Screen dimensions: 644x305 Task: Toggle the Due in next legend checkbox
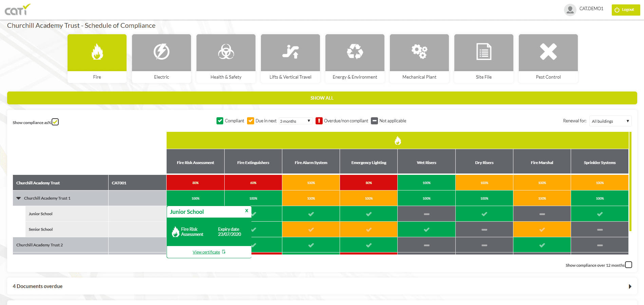(x=250, y=121)
